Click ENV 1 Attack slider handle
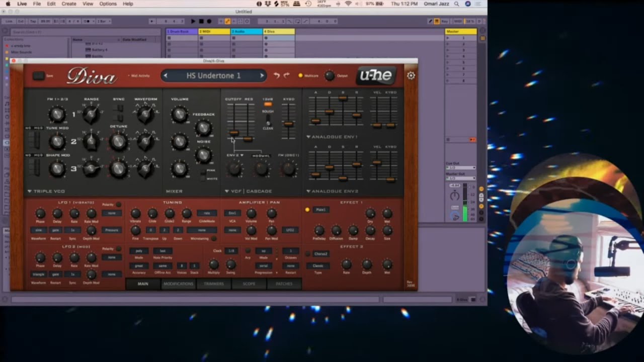644x362 pixels. (315, 121)
